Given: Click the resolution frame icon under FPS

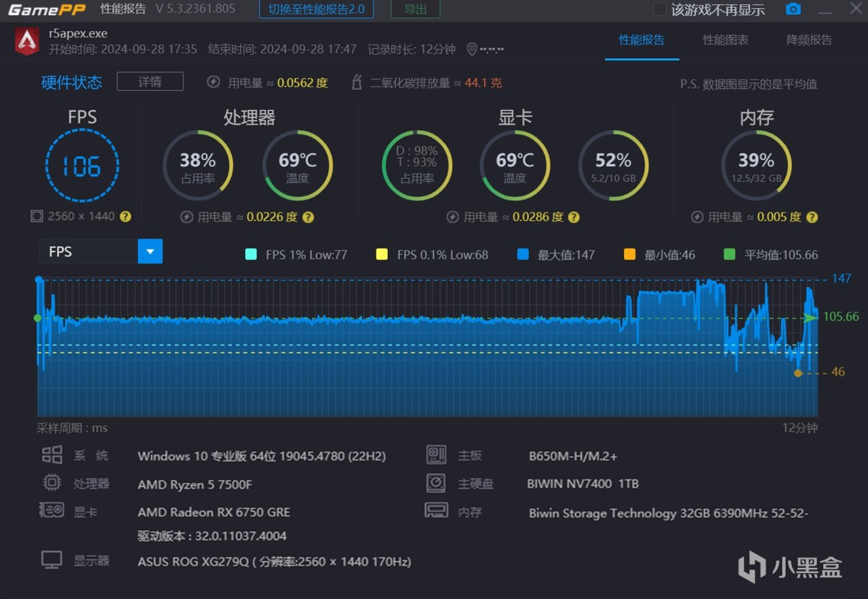Looking at the screenshot, I should [37, 216].
